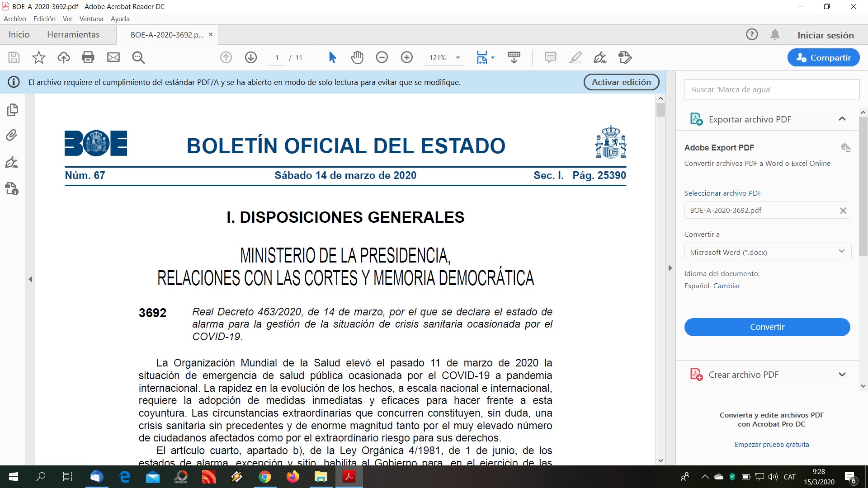Viewport: 868px width, 488px height.
Task: Open Chrome from taskbar
Action: [265, 477]
